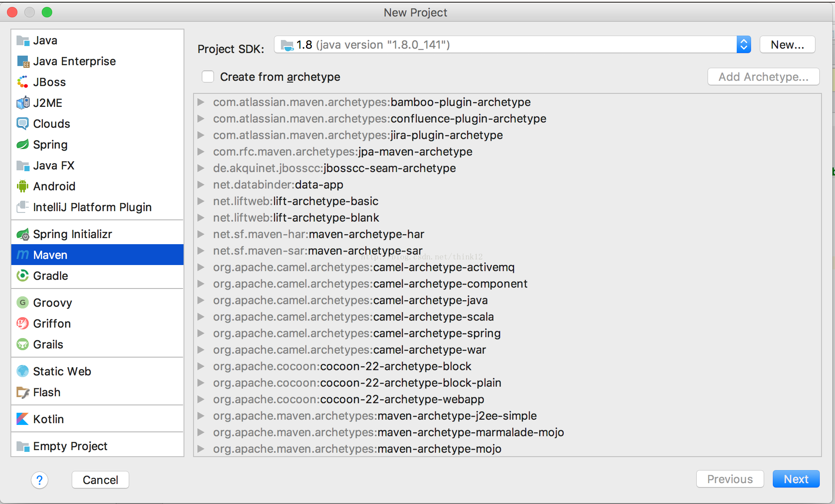Click the Empty Project folder icon
This screenshot has height=504, width=835.
23,446
